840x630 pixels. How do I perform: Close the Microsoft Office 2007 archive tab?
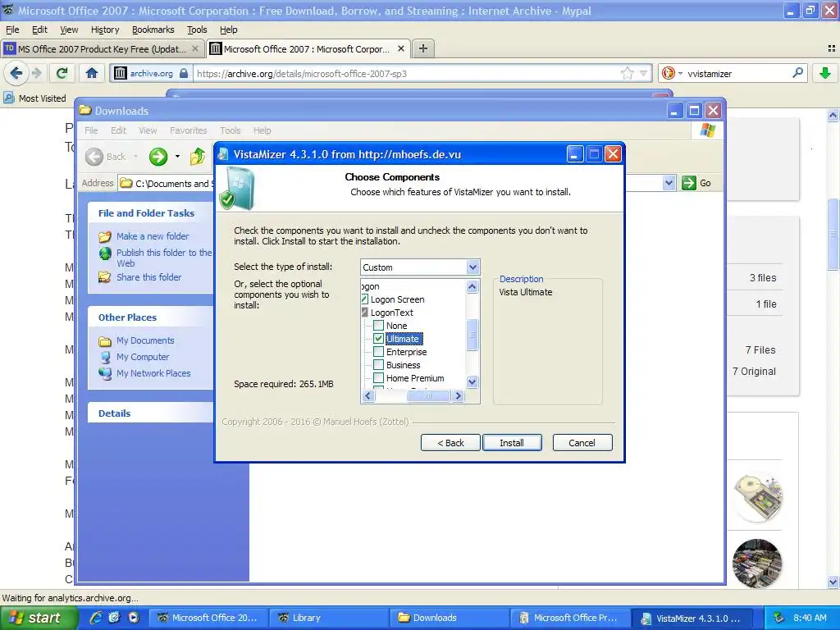[x=400, y=48]
